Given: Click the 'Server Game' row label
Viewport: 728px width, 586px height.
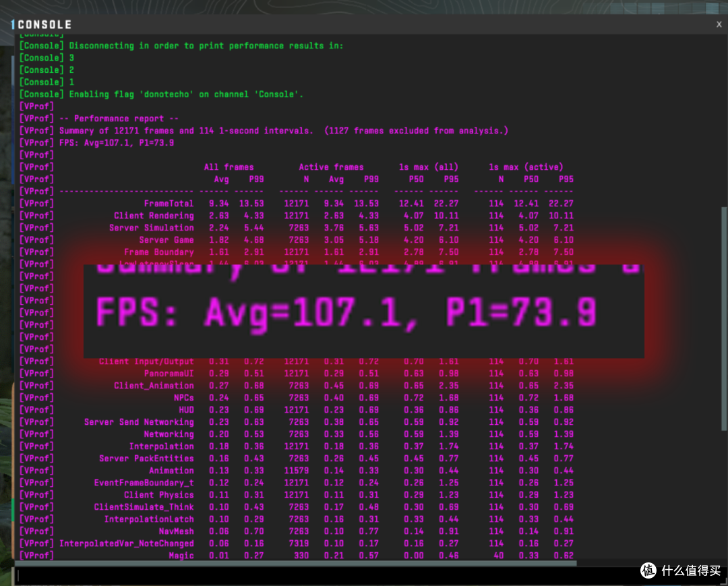Looking at the screenshot, I should (166, 239).
